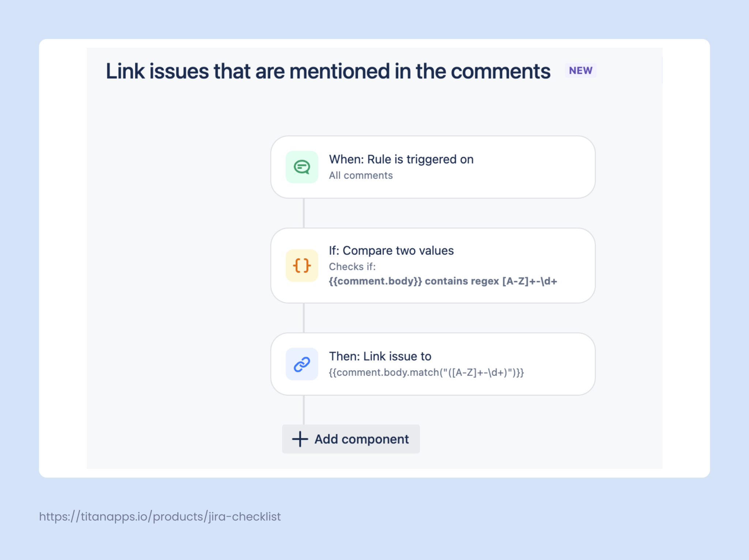
Task: Open the 'If: Compare two values' card
Action: point(433,265)
